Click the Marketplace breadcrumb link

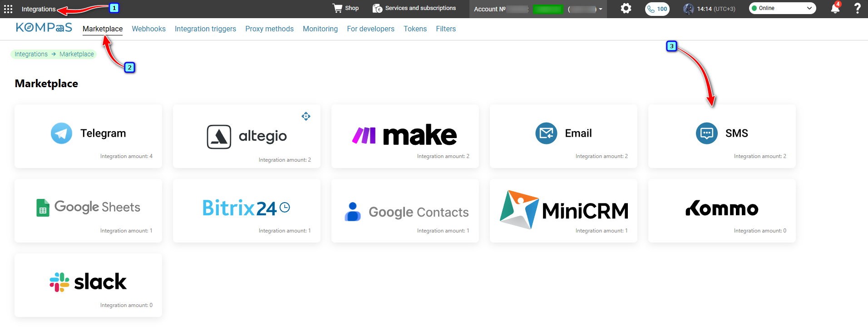pyautogui.click(x=77, y=54)
